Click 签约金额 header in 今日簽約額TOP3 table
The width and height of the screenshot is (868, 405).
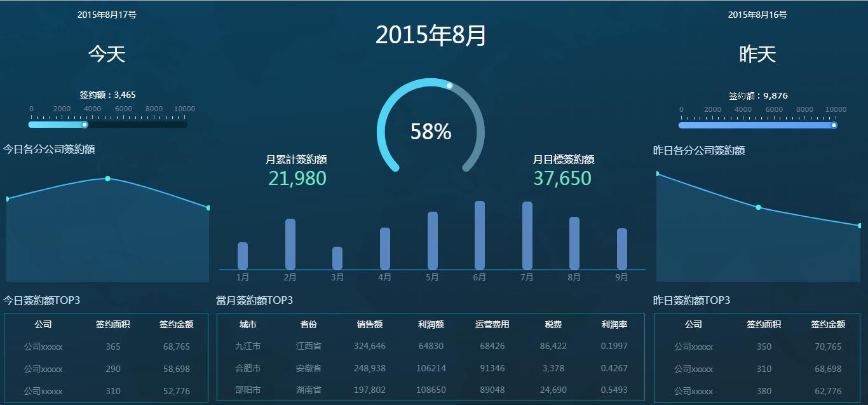[x=177, y=324]
